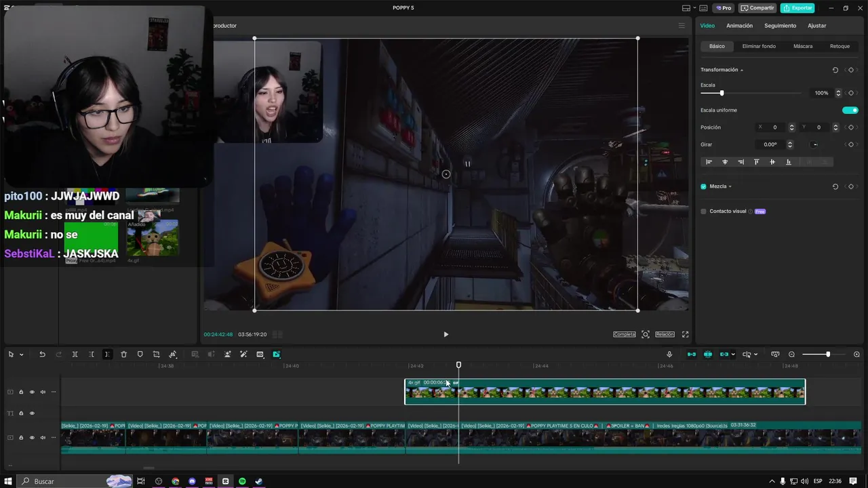This screenshot has width=868, height=488.
Task: Open Eliminar fondo sub-tab
Action: [759, 46]
